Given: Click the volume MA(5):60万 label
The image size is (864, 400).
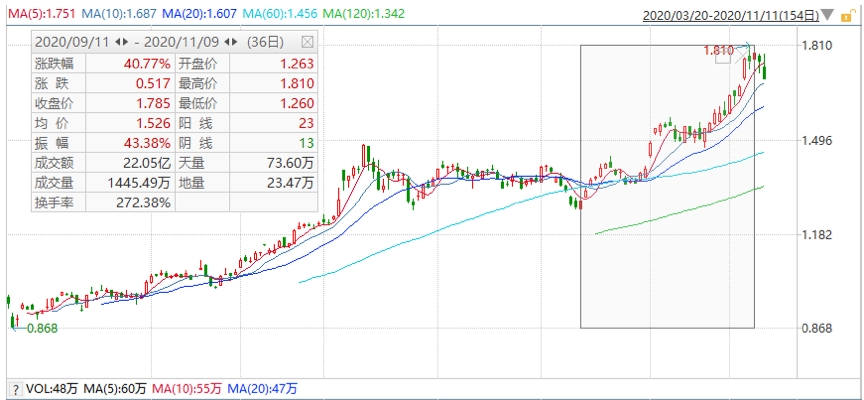Looking at the screenshot, I should 115,388.
